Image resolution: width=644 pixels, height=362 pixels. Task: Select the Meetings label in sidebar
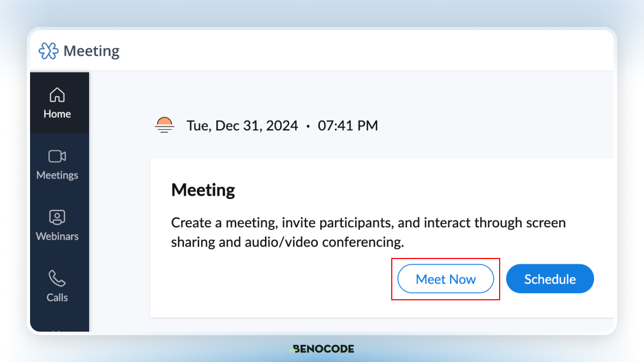click(x=57, y=175)
